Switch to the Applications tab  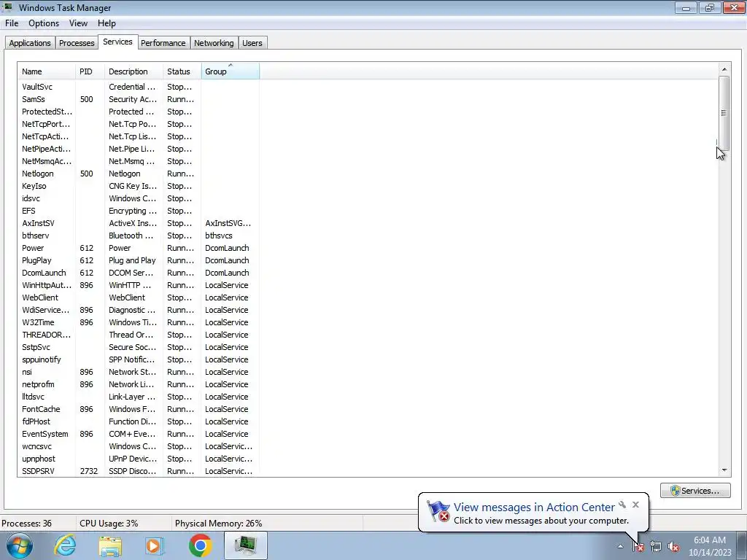click(30, 43)
